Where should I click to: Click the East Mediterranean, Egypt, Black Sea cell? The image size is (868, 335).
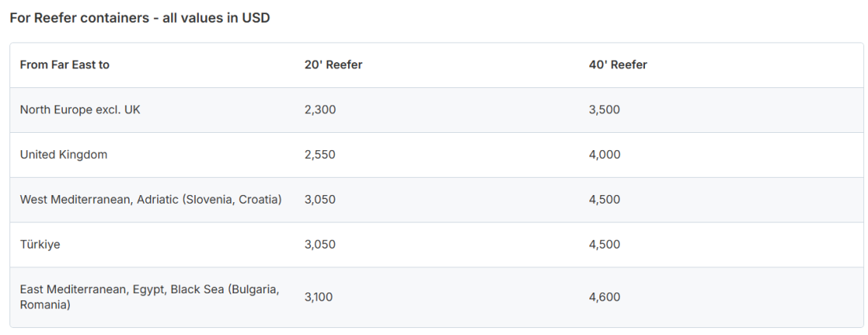[149, 296]
